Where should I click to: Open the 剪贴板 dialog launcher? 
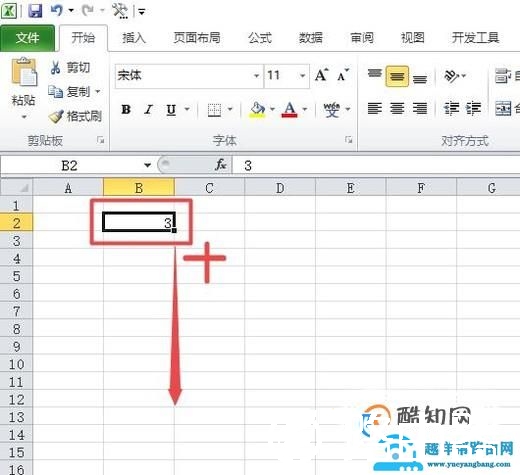coord(100,140)
